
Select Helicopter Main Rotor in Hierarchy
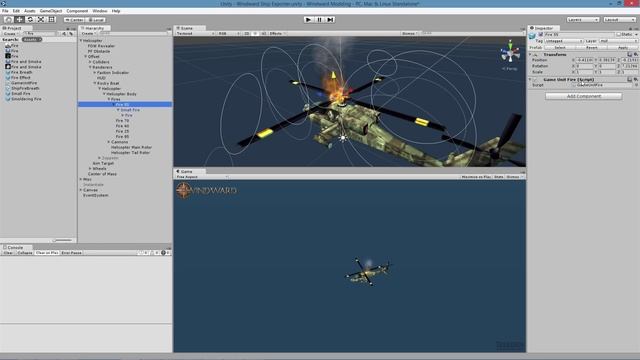pos(131,147)
